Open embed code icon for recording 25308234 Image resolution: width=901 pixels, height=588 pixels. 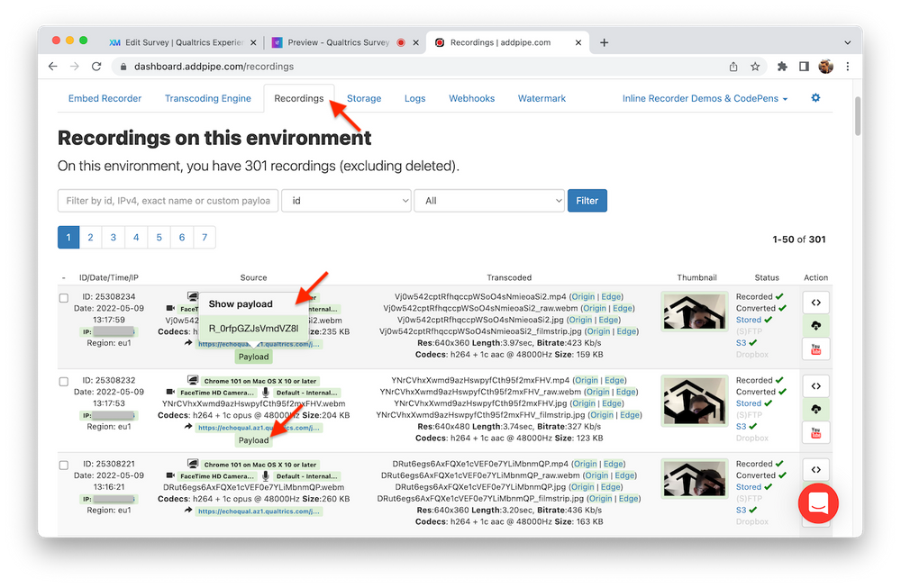point(815,302)
